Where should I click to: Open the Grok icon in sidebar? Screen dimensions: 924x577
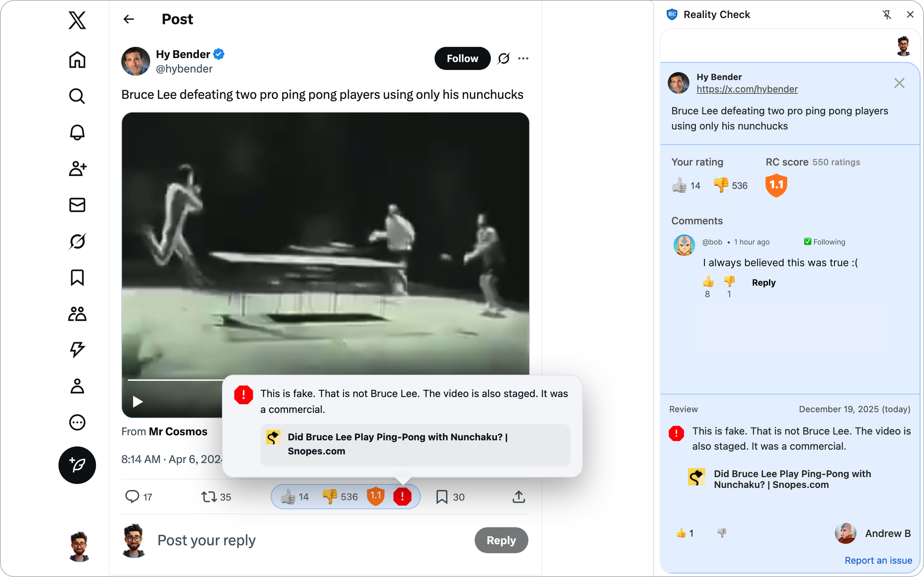(x=77, y=241)
